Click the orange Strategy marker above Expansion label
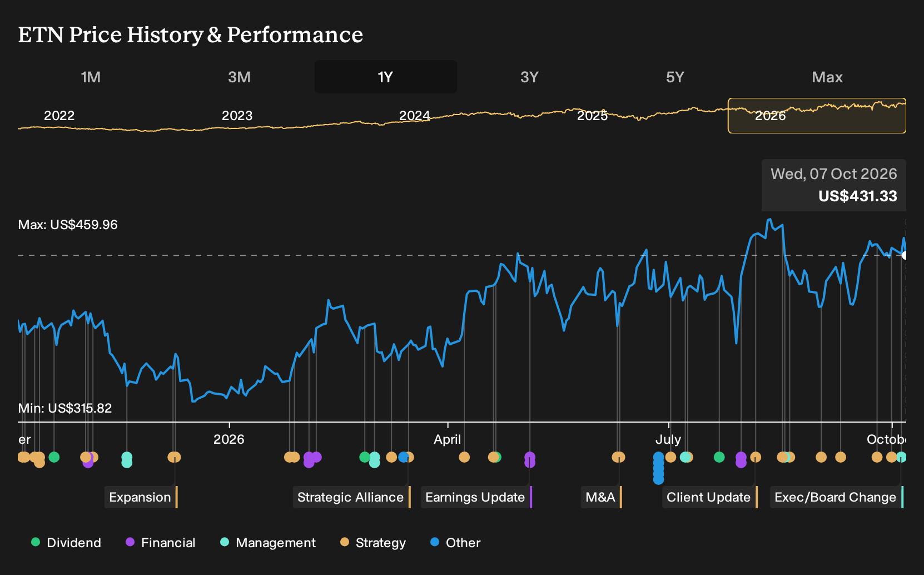The height and width of the screenshot is (575, 924). click(x=175, y=457)
